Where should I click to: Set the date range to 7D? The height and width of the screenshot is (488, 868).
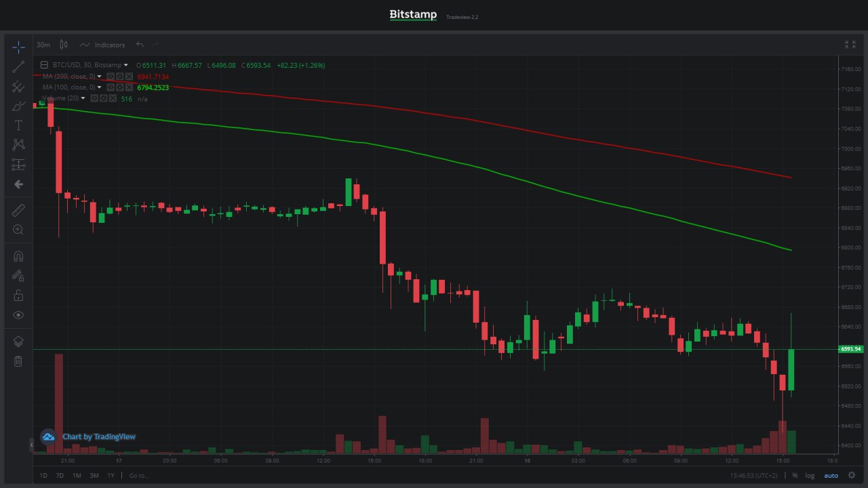tap(60, 476)
